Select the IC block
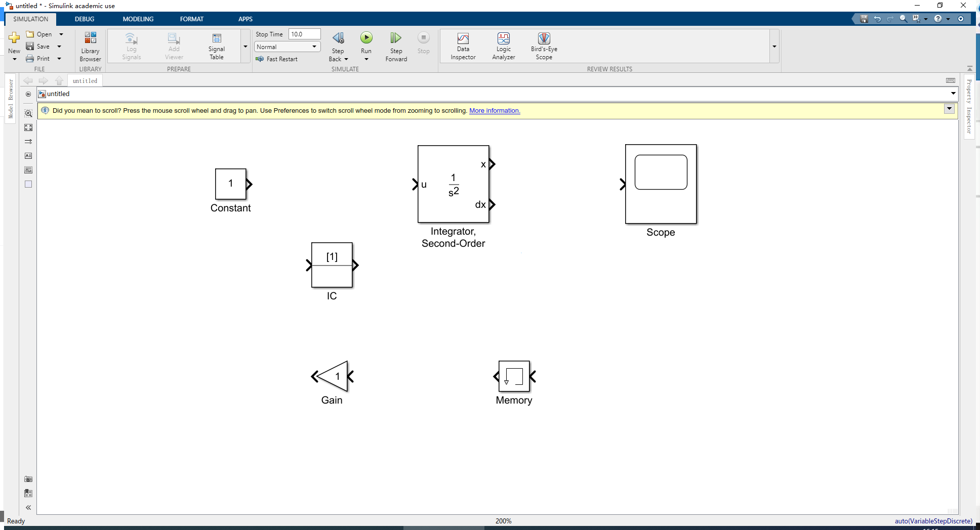 click(332, 265)
